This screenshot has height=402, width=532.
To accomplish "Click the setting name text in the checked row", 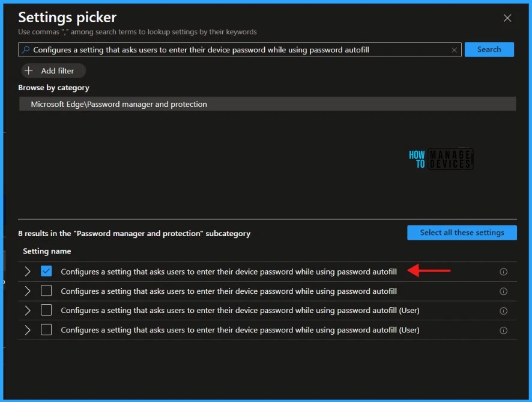I will 229,272.
